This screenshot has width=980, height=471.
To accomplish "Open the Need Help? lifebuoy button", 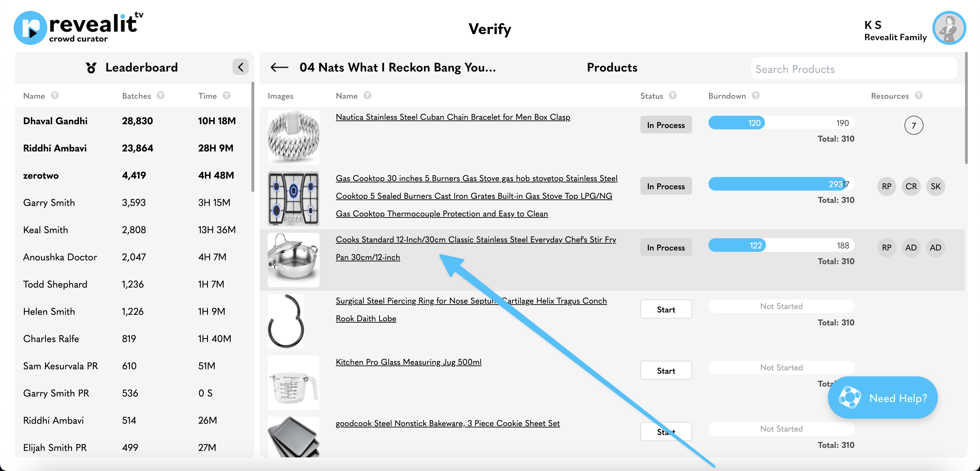I will coord(882,397).
